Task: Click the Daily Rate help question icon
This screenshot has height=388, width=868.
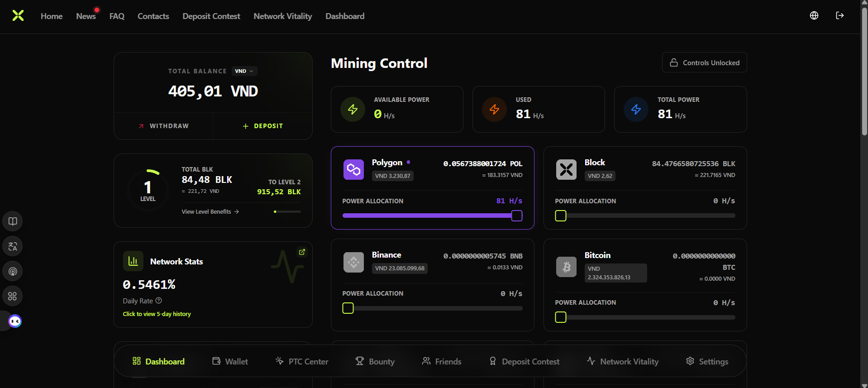Action: [x=158, y=301]
